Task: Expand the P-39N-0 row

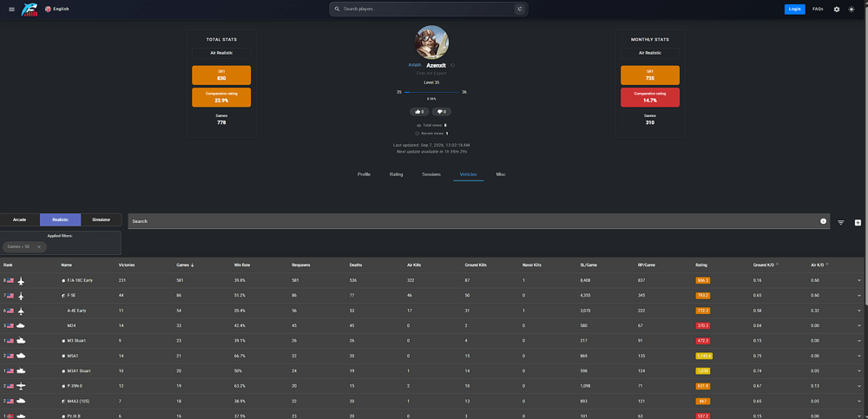Action: pos(859,386)
